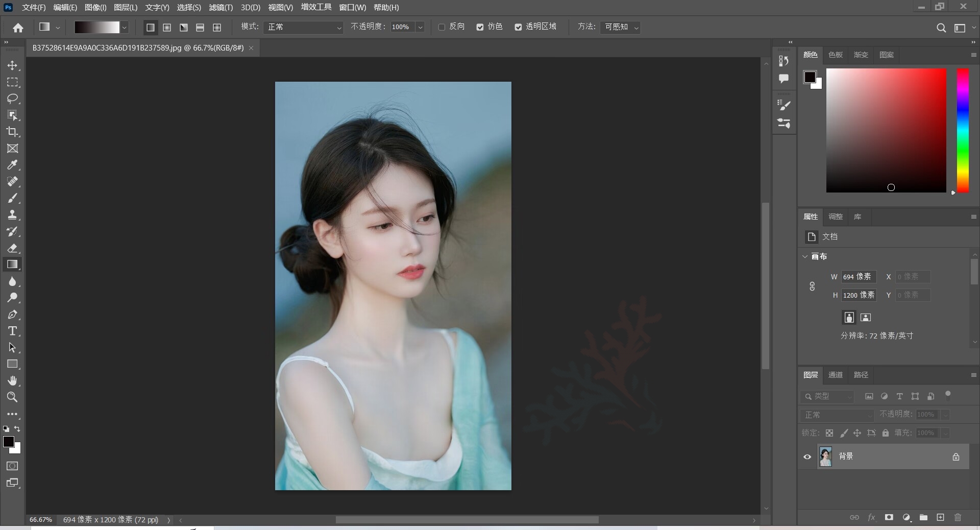The width and height of the screenshot is (980, 530).
Task: Select the Clone Stamp tool
Action: coord(12,215)
